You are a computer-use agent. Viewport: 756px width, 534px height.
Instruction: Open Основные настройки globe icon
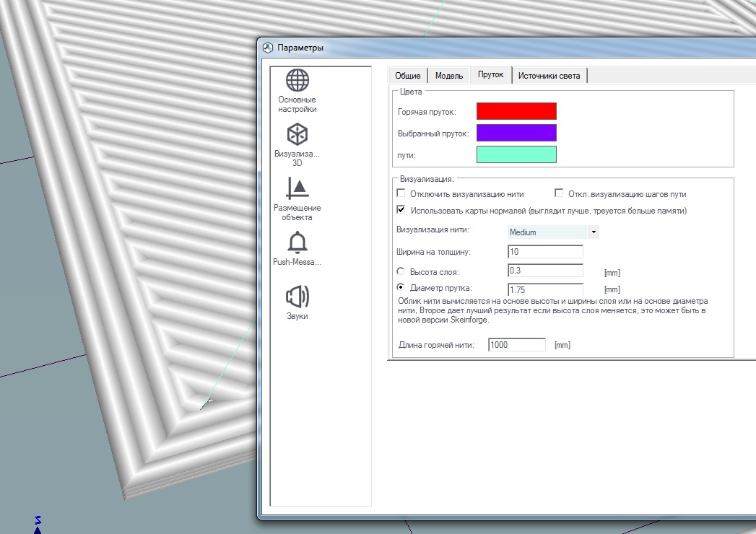(297, 80)
